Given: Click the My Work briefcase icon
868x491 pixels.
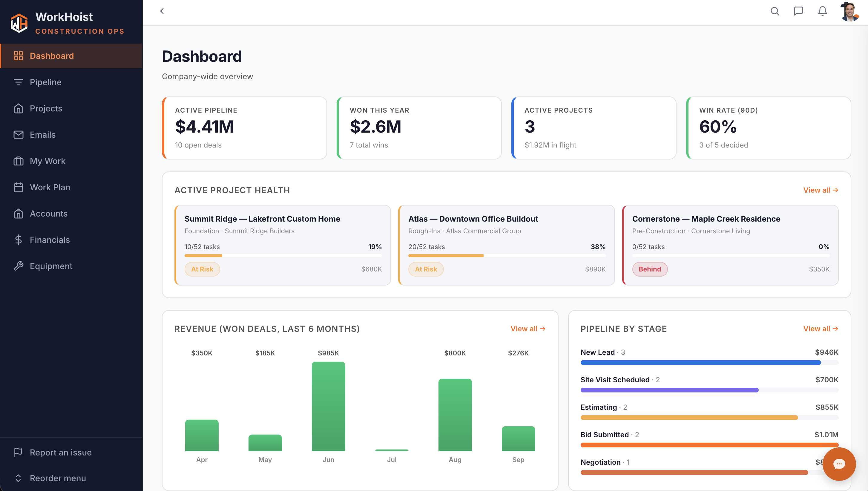Looking at the screenshot, I should pyautogui.click(x=18, y=161).
